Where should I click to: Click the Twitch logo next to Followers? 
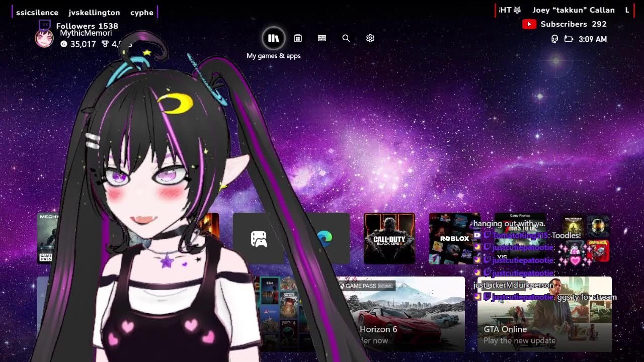coord(45,25)
